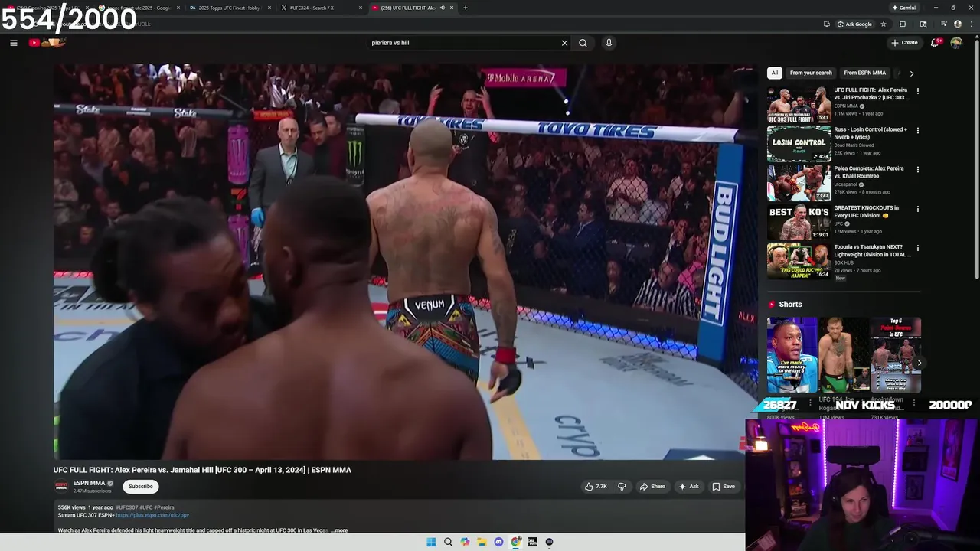Screen dimensions: 980x551
Task: Open options for Russ Losin Control video
Action: [917, 130]
